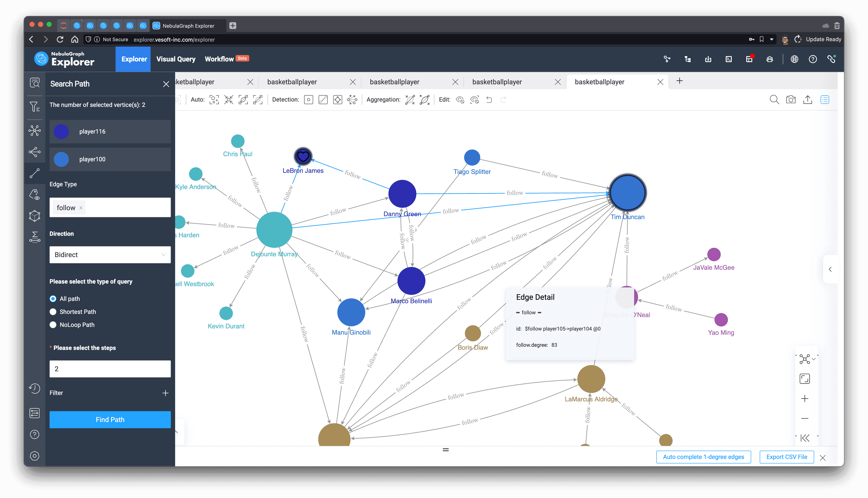Click the outlier detection icon after Detection label

(308, 99)
